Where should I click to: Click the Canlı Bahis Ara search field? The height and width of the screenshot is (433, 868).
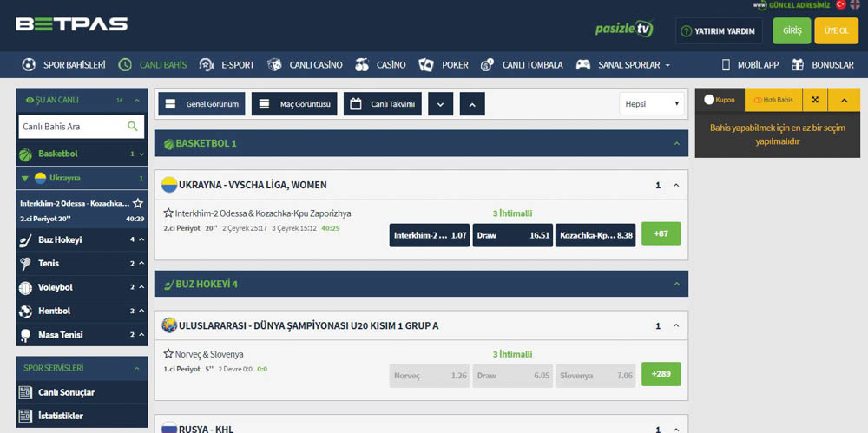[x=71, y=127]
